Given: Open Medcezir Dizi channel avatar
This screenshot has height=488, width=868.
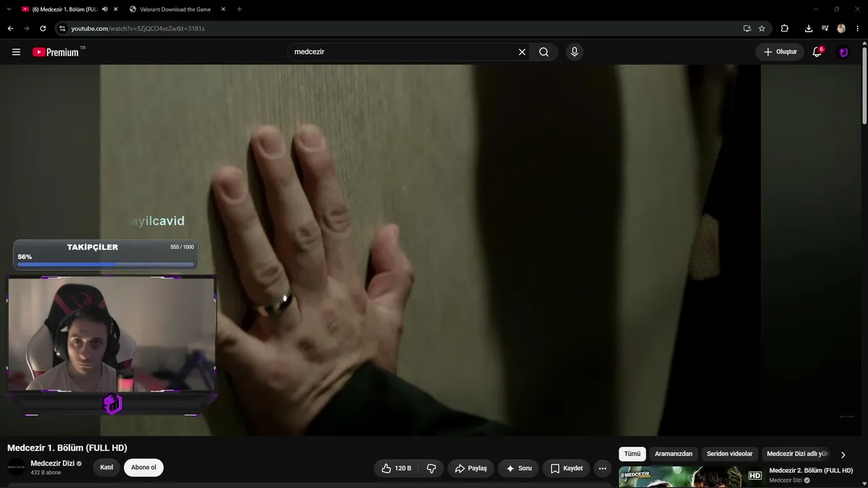Looking at the screenshot, I should point(16,467).
